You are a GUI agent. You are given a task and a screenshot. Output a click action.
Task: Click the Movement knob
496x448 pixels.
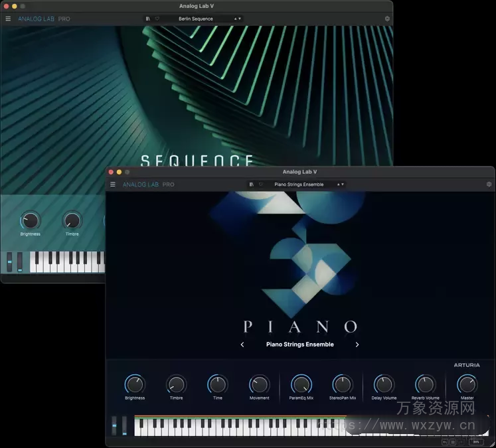point(260,384)
